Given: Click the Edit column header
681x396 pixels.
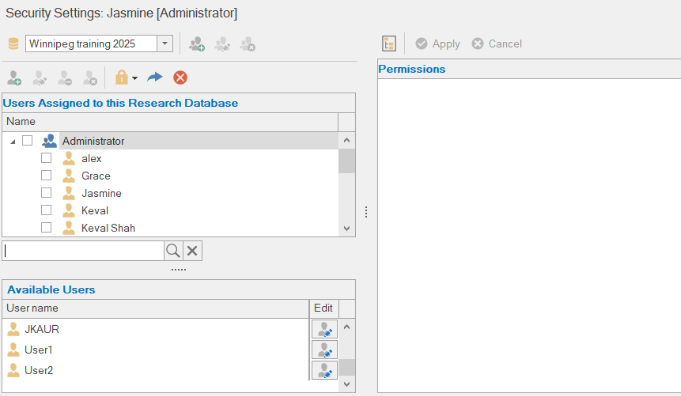Looking at the screenshot, I should click(x=324, y=308).
